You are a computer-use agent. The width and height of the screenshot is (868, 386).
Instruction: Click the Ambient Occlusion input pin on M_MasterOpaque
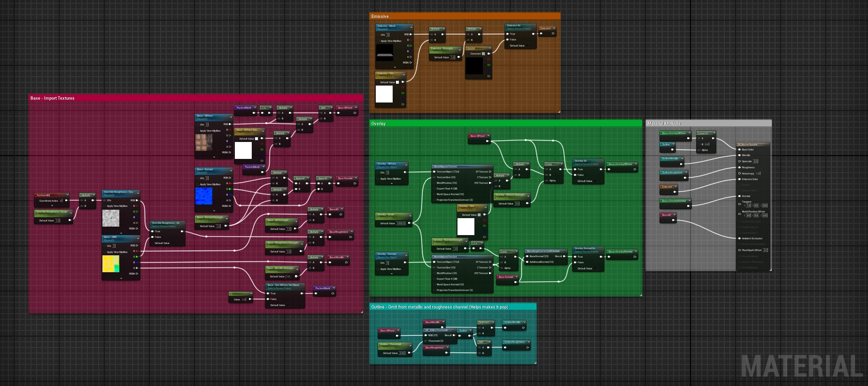click(x=739, y=238)
